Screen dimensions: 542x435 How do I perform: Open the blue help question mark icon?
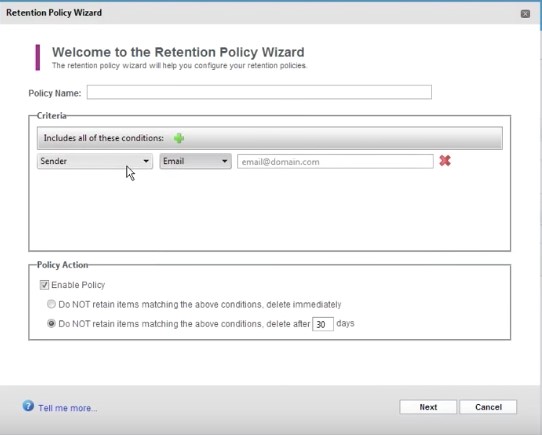click(x=28, y=406)
